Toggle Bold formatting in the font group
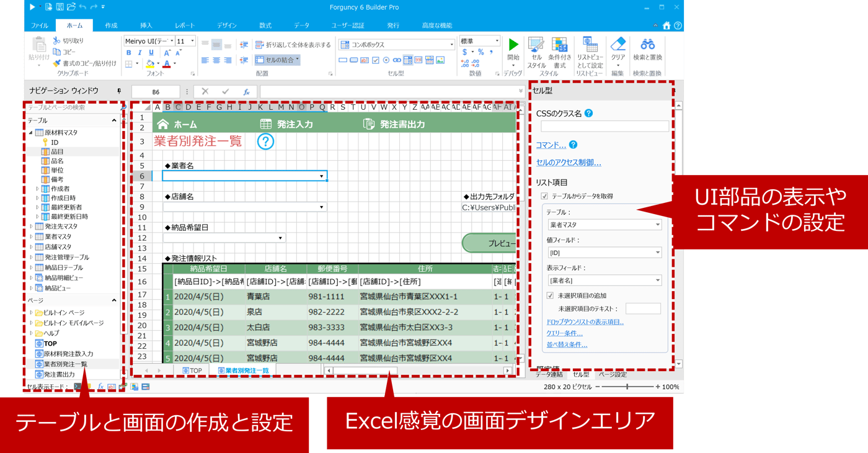 coord(129,53)
